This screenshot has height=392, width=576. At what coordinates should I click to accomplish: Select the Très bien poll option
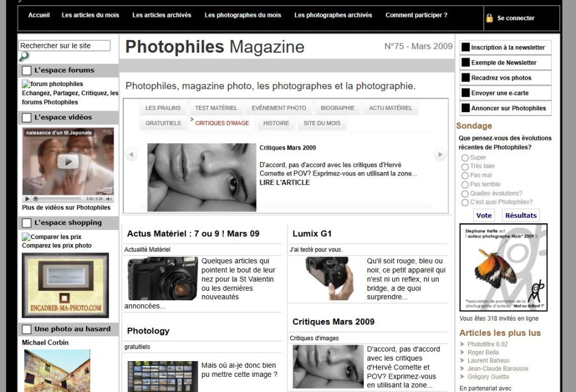tap(465, 167)
